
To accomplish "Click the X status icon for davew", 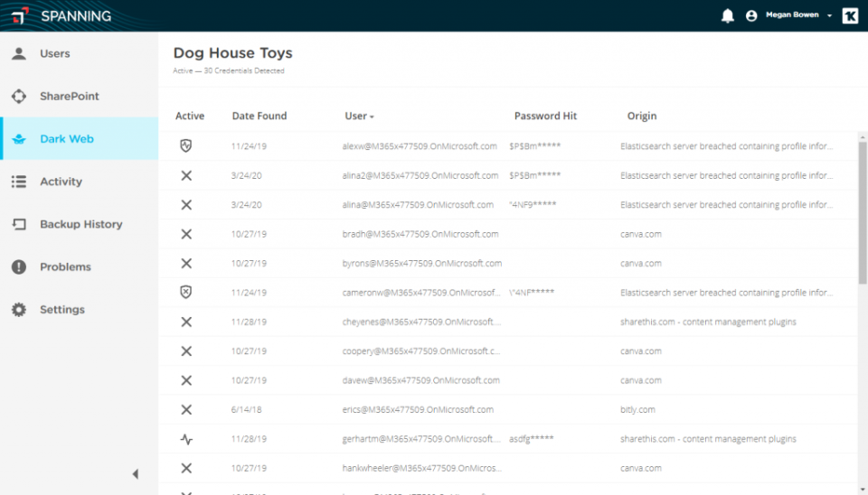I will [x=186, y=380].
